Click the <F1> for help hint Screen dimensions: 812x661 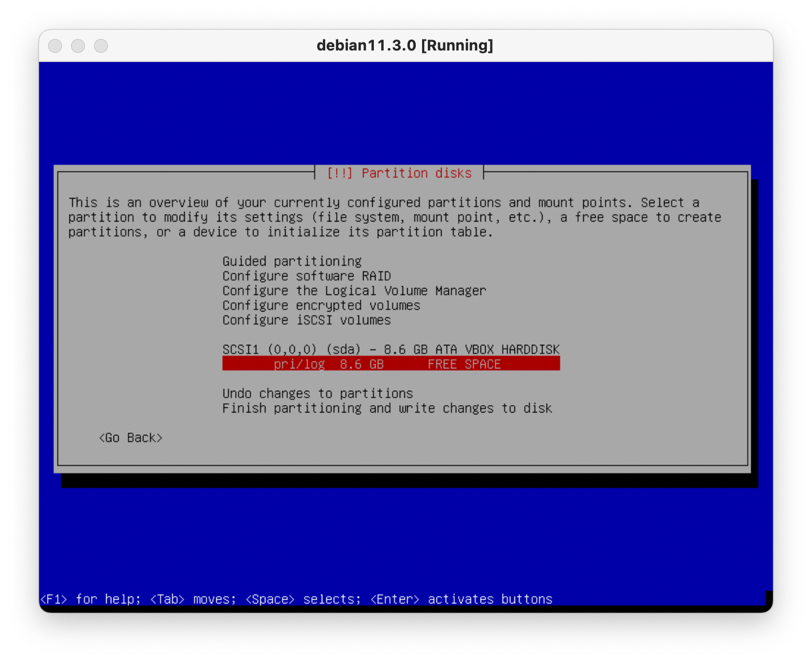pyautogui.click(x=90, y=599)
